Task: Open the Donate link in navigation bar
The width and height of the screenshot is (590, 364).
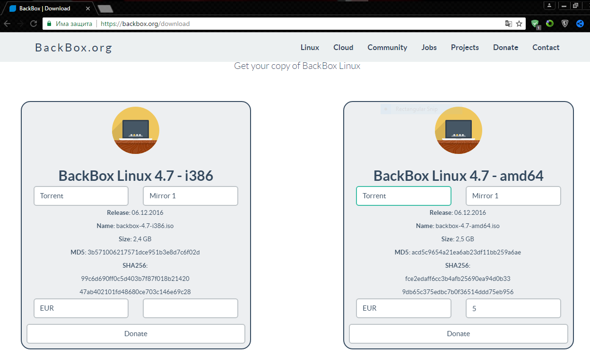Action: (505, 47)
